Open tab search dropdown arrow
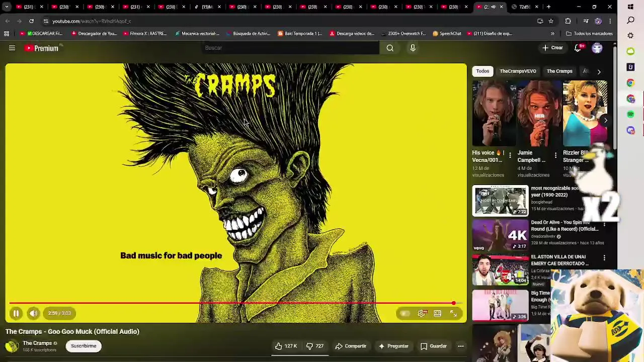644x362 pixels. click(7, 7)
